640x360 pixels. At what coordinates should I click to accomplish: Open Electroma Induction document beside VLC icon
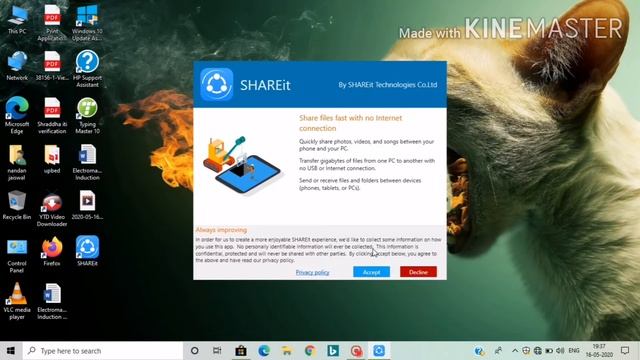click(52, 301)
